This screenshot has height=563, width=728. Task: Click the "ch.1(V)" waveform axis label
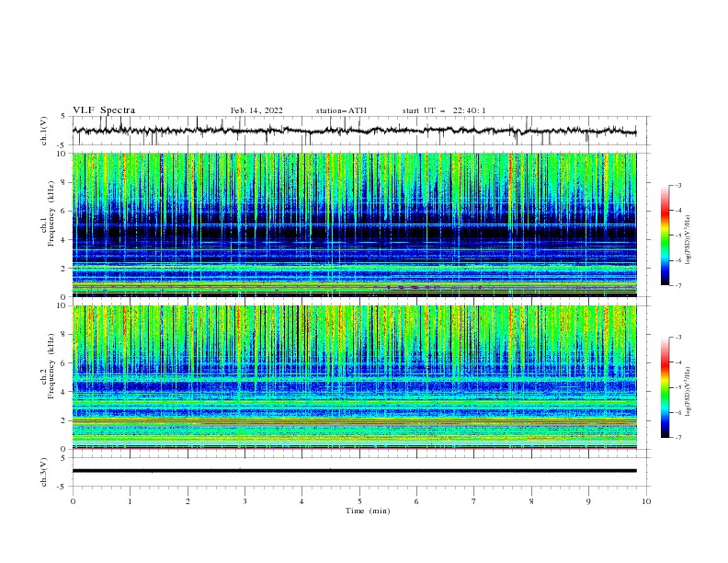tap(44, 131)
